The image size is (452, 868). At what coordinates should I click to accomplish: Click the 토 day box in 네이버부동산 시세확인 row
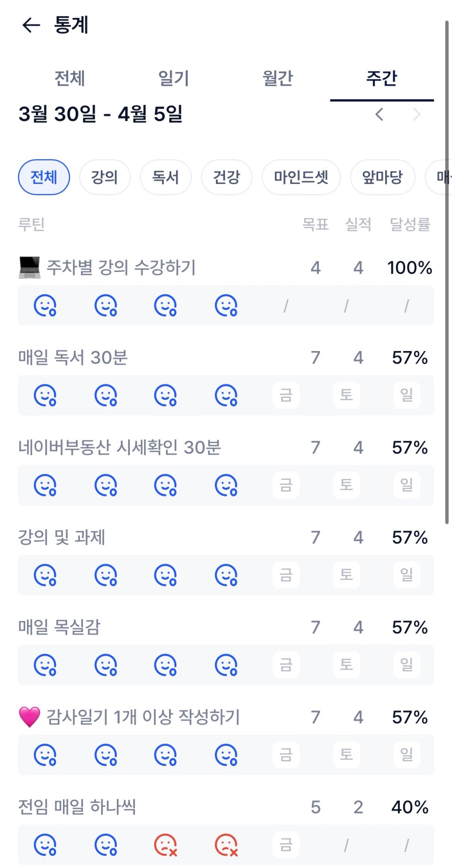click(x=346, y=485)
